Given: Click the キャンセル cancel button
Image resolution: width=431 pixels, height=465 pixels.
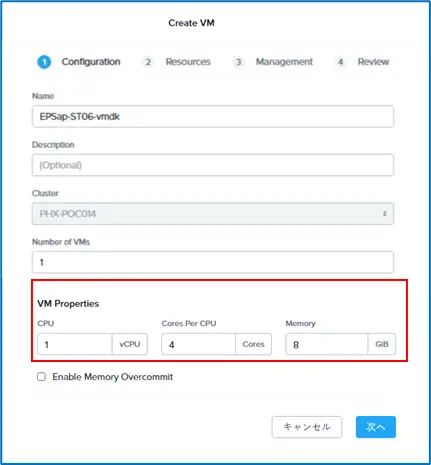Looking at the screenshot, I should click(307, 427).
